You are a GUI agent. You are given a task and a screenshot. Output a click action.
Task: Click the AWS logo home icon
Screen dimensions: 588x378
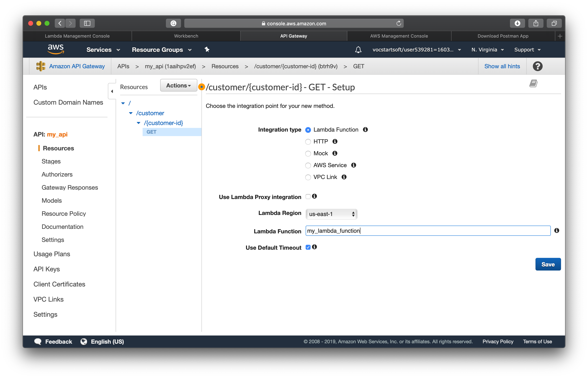coord(56,49)
